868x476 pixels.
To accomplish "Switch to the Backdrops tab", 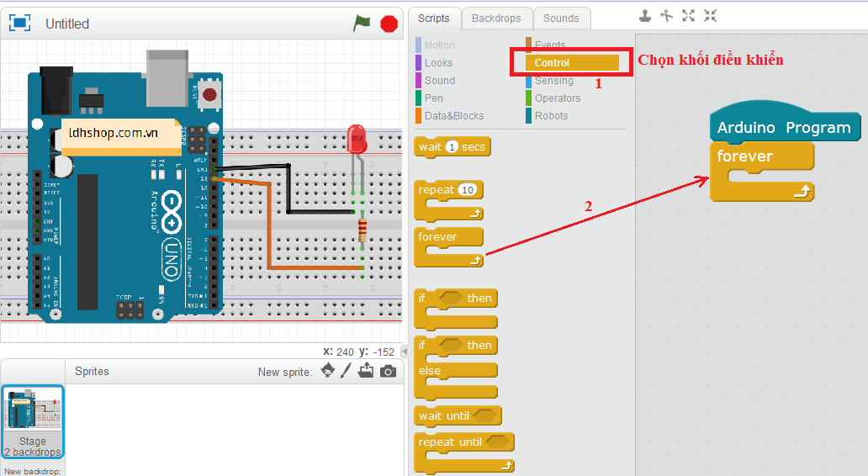I will [496, 19].
